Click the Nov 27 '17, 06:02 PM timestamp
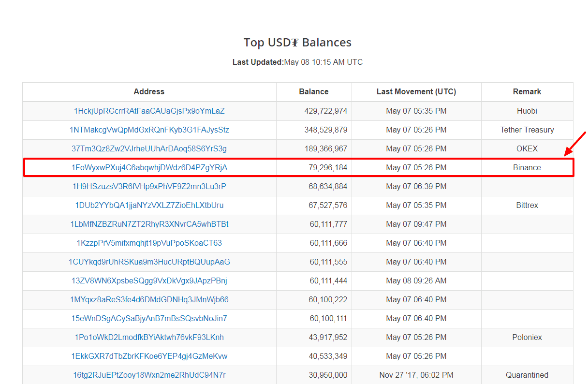The width and height of the screenshot is (588, 384). pos(416,375)
